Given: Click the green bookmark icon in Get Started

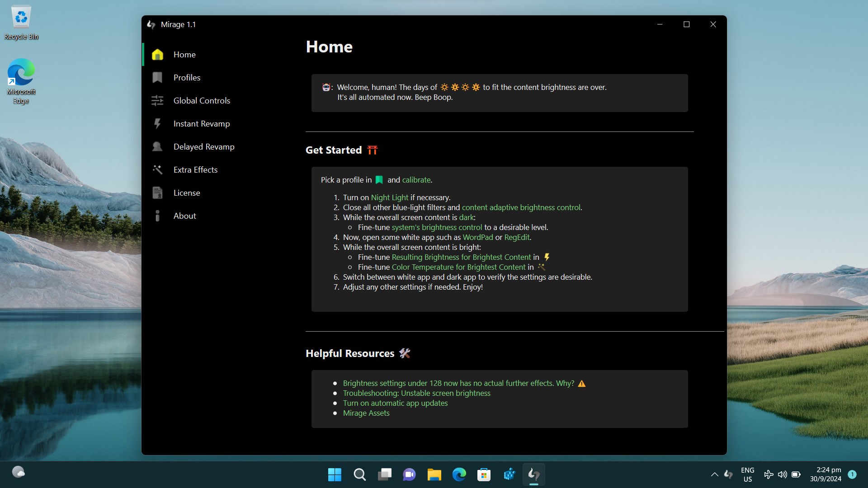Looking at the screenshot, I should [379, 180].
